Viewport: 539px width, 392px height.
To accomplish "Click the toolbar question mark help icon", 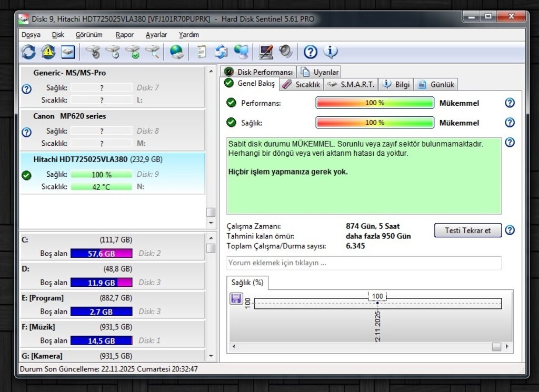I will [x=311, y=52].
